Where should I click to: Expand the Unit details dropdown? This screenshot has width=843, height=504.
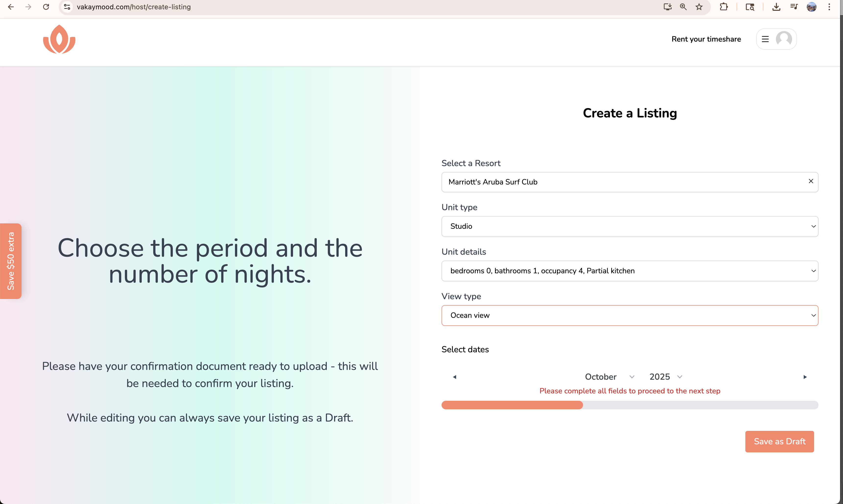point(630,271)
